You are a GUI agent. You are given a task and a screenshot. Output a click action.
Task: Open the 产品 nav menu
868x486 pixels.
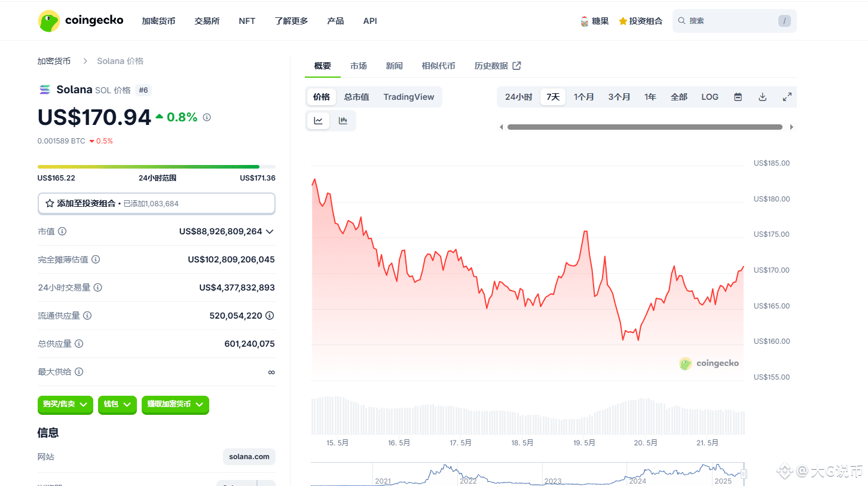pyautogui.click(x=335, y=21)
